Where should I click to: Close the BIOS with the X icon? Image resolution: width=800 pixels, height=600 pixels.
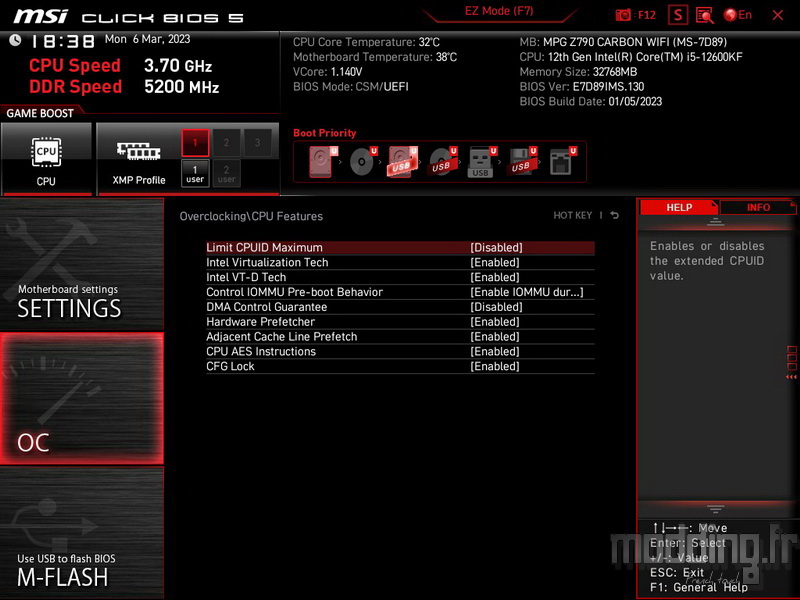(x=778, y=15)
